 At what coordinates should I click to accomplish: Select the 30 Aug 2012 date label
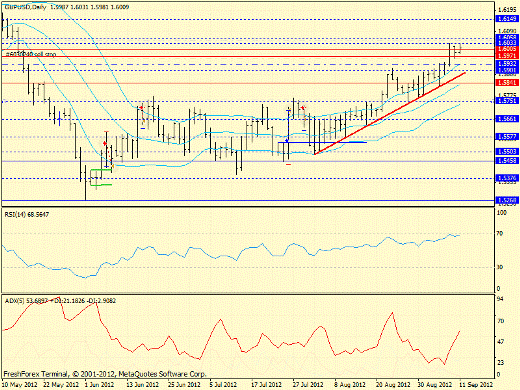[435, 385]
